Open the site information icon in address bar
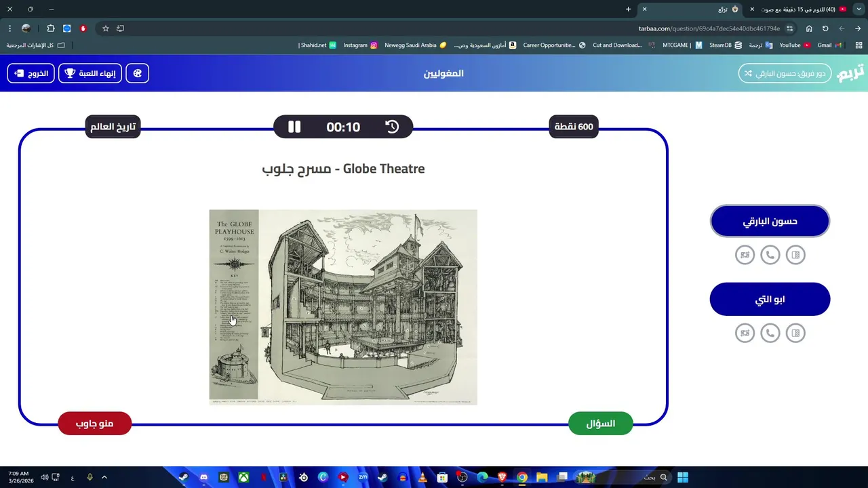 pos(790,28)
